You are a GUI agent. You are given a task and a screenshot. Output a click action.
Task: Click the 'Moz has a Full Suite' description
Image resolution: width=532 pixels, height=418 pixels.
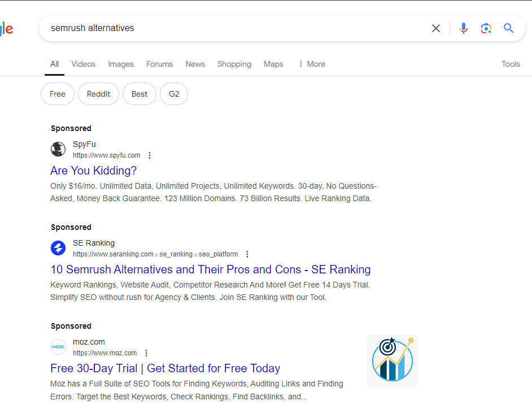click(x=197, y=390)
